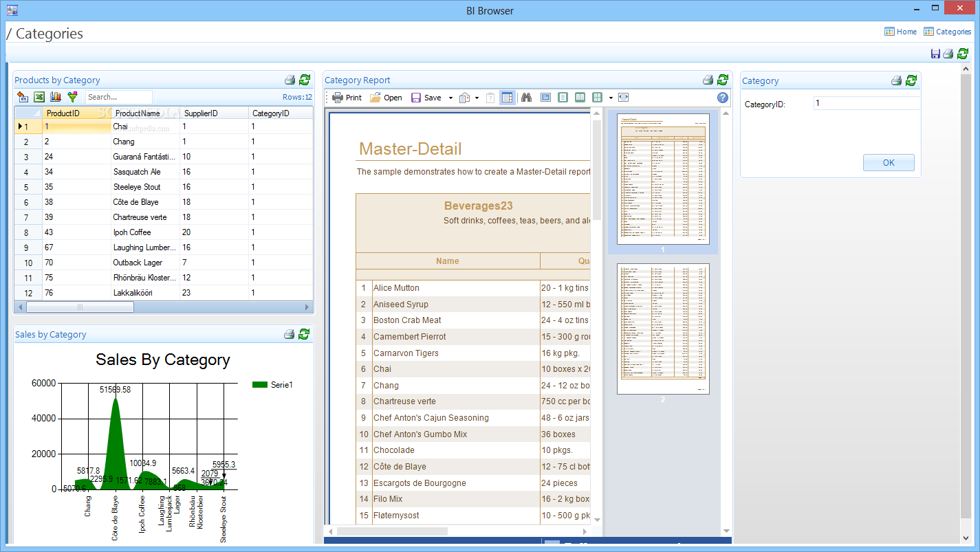Select page 1 thumbnail of the report

pos(663,179)
